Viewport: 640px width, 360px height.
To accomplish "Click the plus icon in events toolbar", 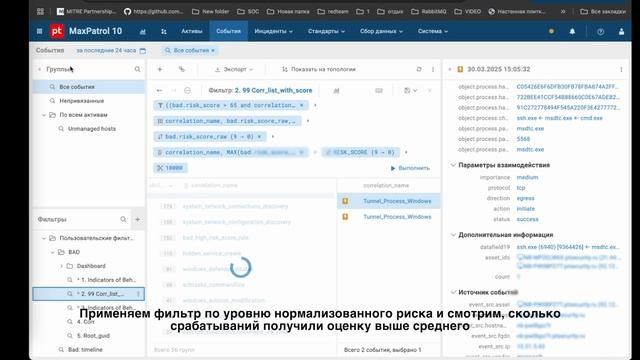I will pyautogui.click(x=160, y=69).
